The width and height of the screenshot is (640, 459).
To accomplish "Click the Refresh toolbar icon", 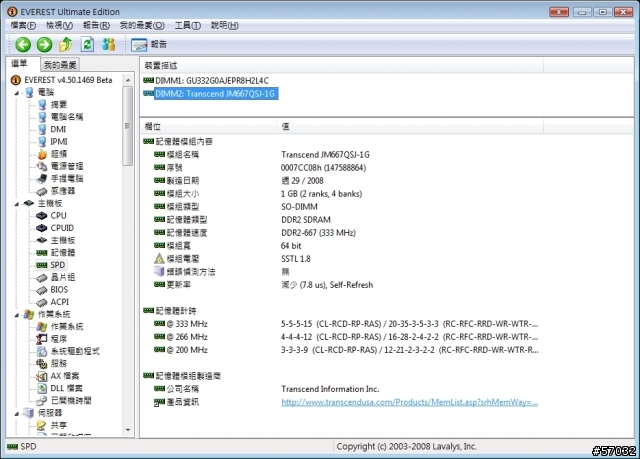I will pos(87,44).
